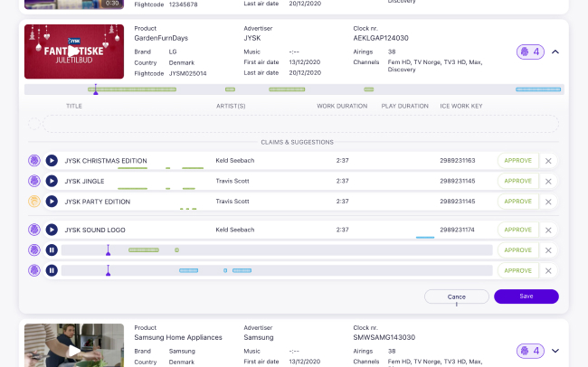Screen dimensions: 588x367
Task: Save the claim changes
Action: pyautogui.click(x=526, y=296)
